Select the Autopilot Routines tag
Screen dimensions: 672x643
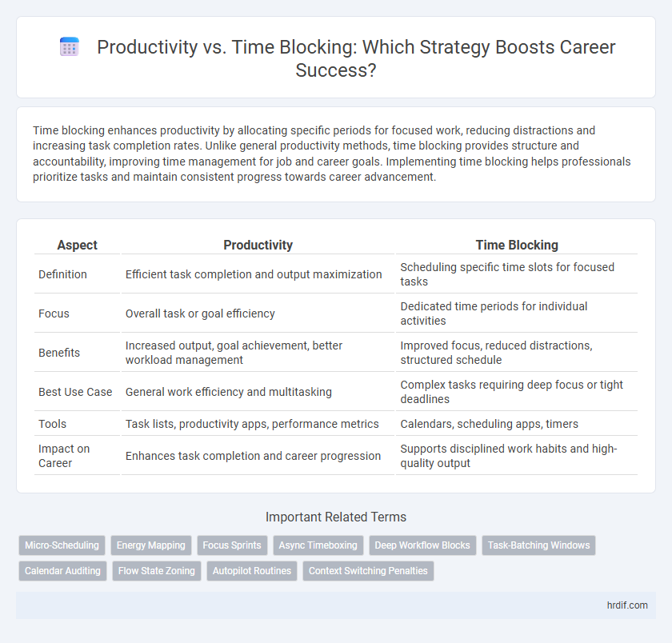click(x=251, y=570)
